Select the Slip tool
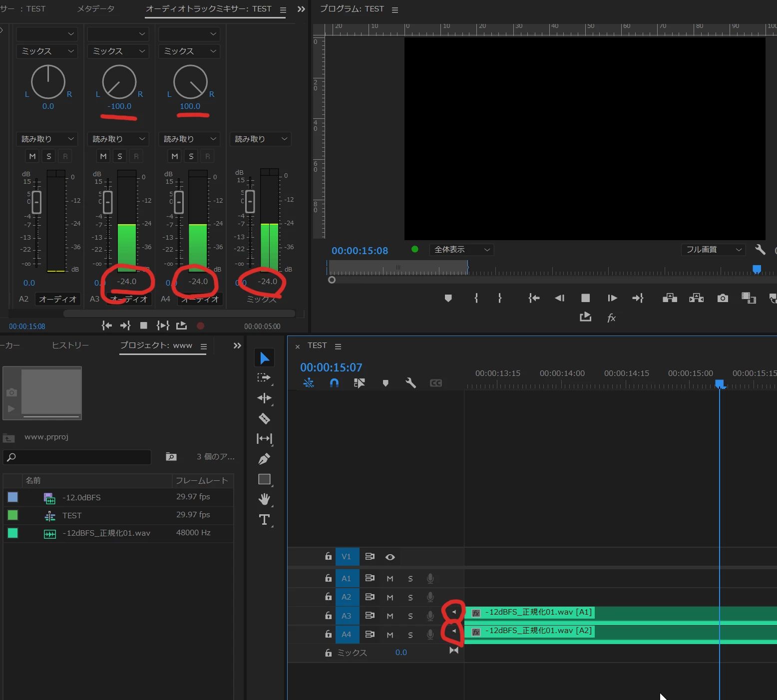 [264, 438]
